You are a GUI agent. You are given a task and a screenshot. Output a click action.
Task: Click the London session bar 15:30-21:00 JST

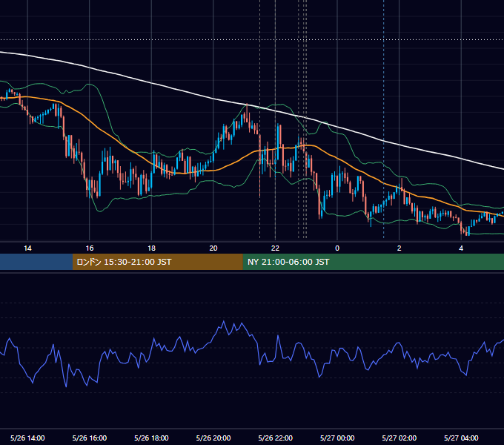click(x=157, y=262)
